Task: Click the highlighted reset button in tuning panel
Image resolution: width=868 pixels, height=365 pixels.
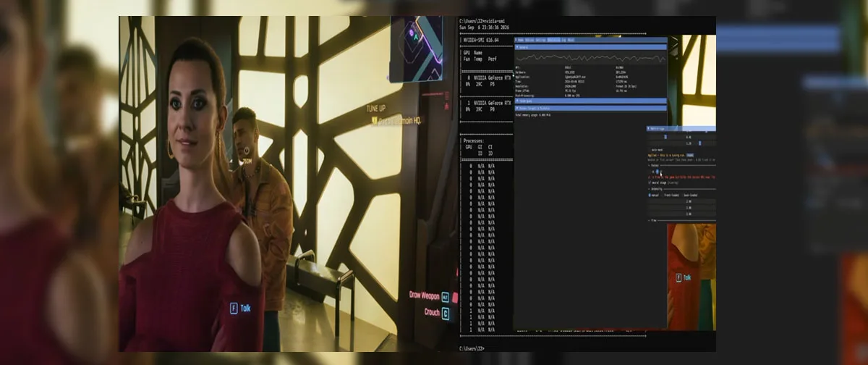Action: pyautogui.click(x=690, y=155)
